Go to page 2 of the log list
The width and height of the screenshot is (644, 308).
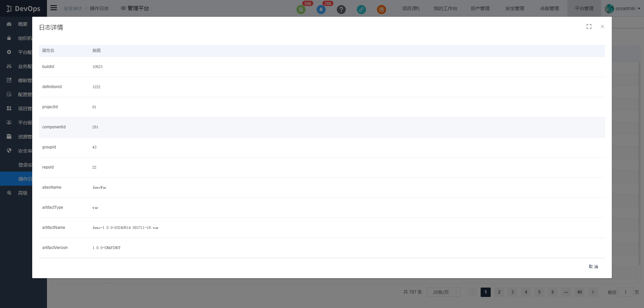(x=499, y=292)
